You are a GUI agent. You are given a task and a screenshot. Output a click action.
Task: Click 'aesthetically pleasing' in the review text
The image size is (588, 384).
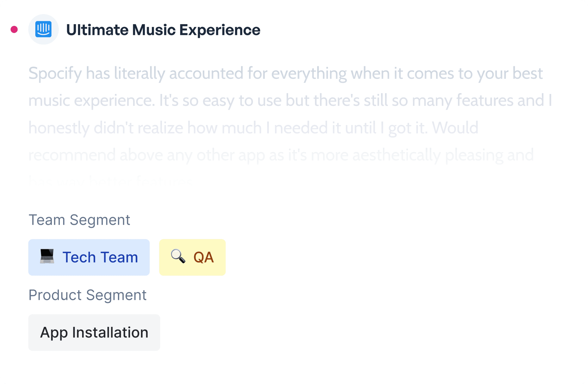point(428,155)
